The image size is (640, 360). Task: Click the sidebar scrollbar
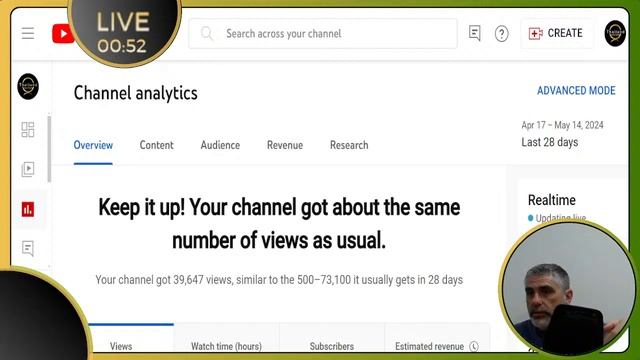[49, 149]
